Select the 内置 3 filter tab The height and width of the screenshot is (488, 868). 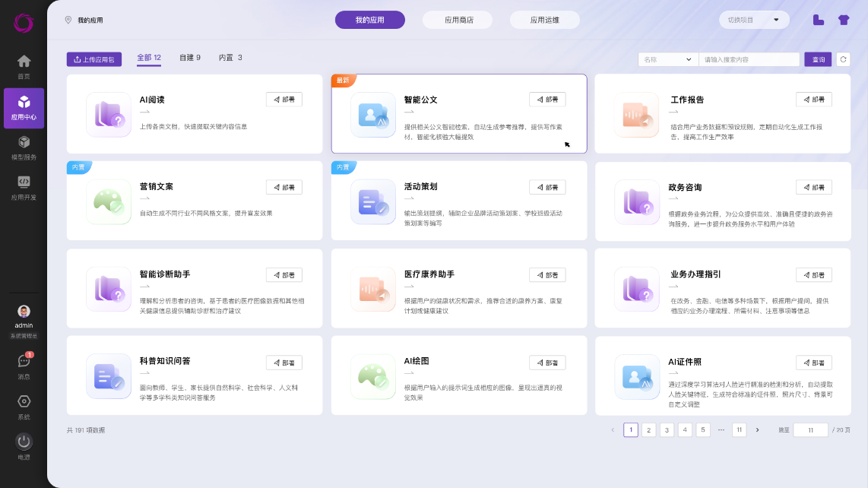point(230,58)
